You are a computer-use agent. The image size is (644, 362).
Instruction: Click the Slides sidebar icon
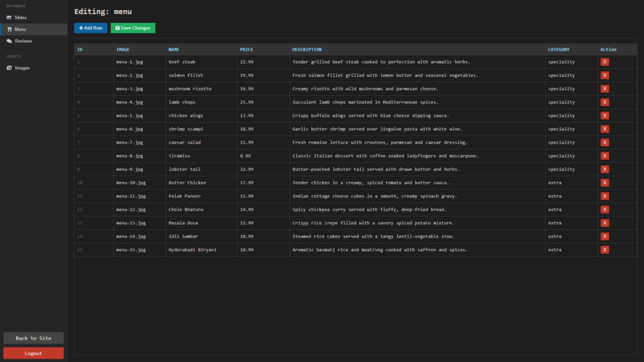(x=9, y=18)
